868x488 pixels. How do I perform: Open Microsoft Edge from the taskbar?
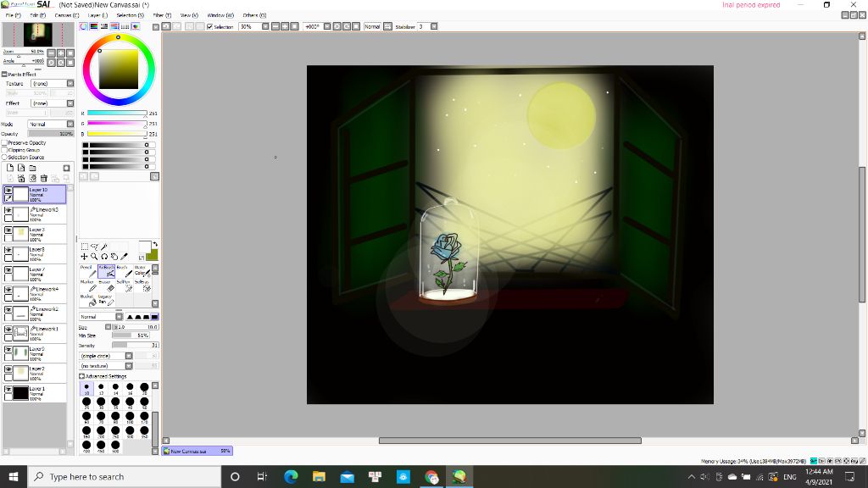(291, 476)
